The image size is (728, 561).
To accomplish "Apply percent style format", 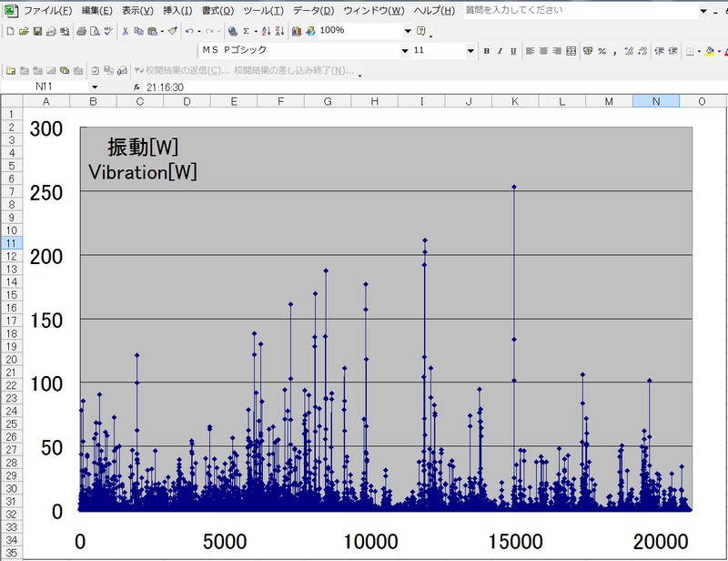I will [602, 51].
